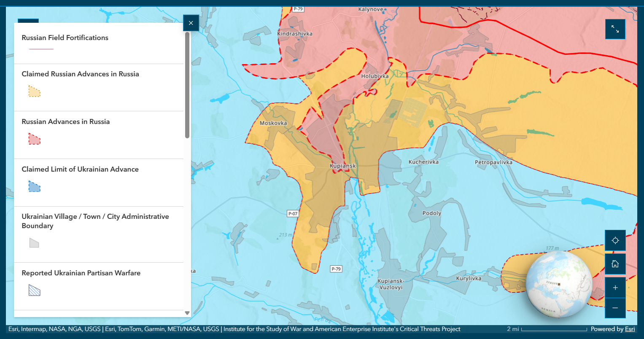The height and width of the screenshot is (339, 644).
Task: Open the Esri link
Action: (630, 329)
